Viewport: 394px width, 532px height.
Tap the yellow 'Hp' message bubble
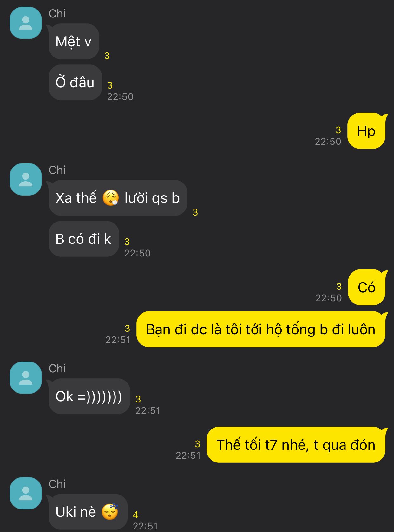coord(367,131)
